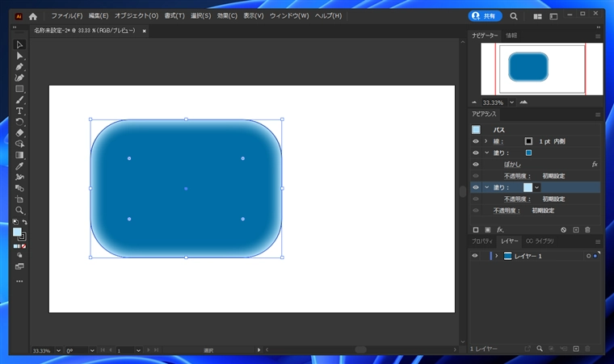Select the Direct Selection tool
This screenshot has width=614, height=364.
[x=19, y=56]
